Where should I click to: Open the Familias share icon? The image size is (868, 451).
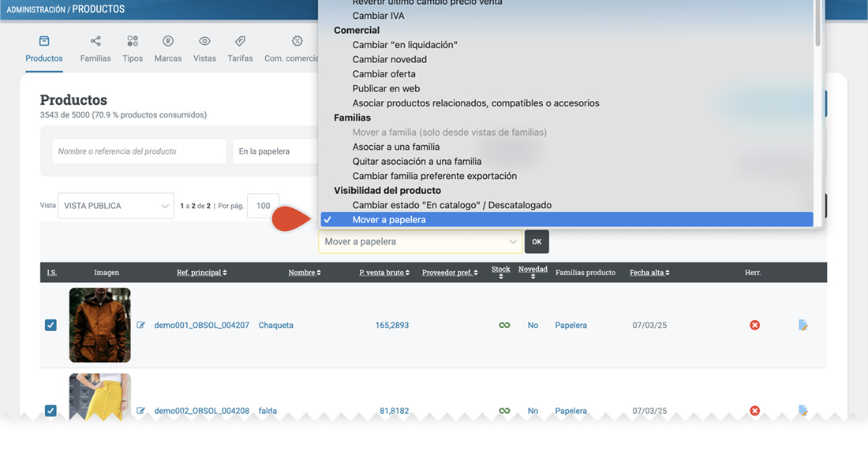[95, 41]
